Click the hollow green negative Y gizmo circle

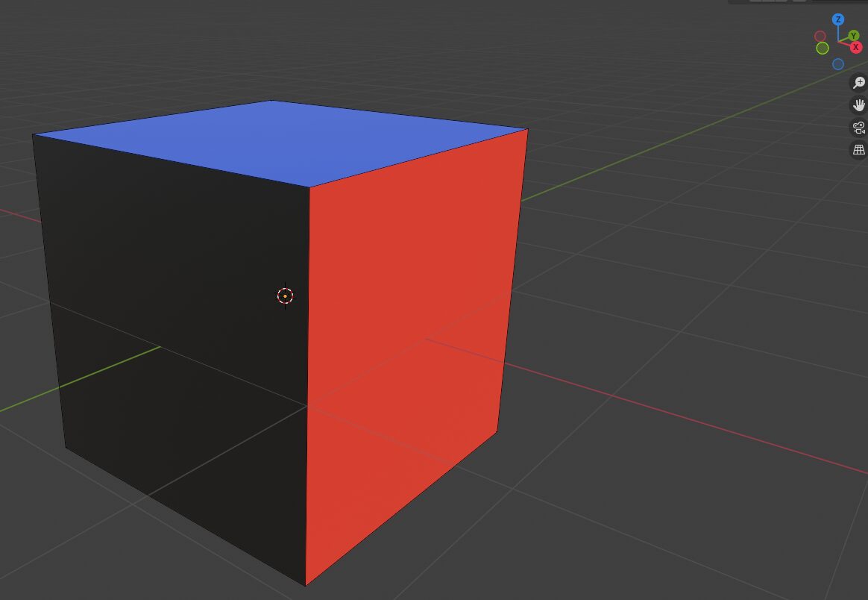tap(822, 49)
